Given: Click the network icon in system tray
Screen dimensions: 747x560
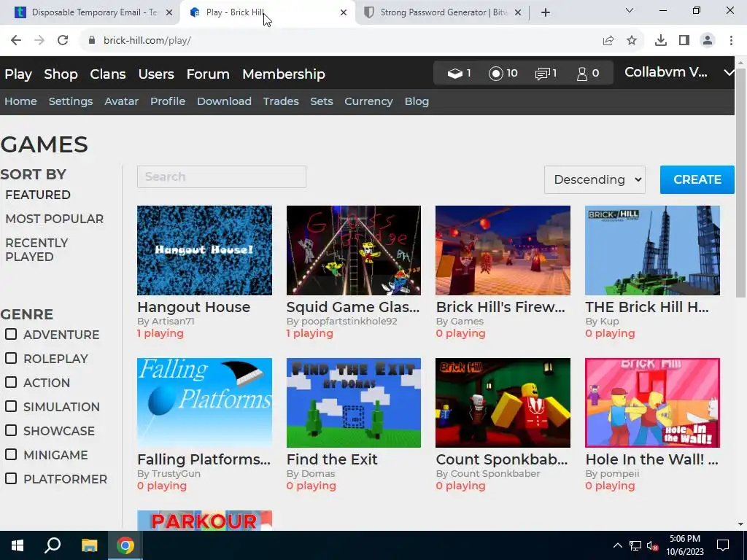Looking at the screenshot, I should point(635,545).
